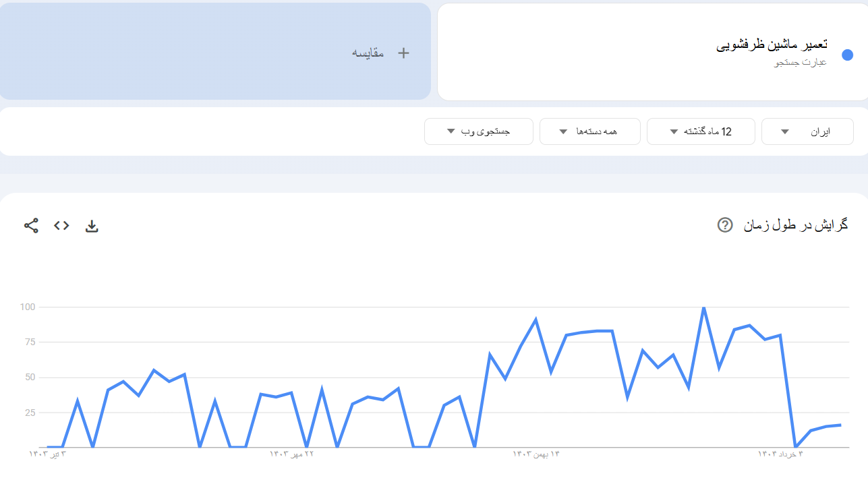Click the ۳ تیر ۱۴۰۳ date label
This screenshot has height=480, width=868.
[48, 454]
